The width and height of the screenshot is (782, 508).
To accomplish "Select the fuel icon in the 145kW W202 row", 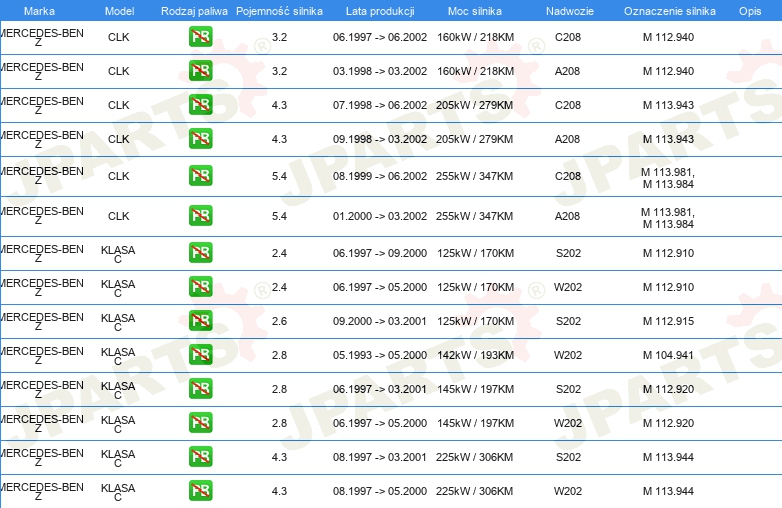I will click(x=200, y=423).
